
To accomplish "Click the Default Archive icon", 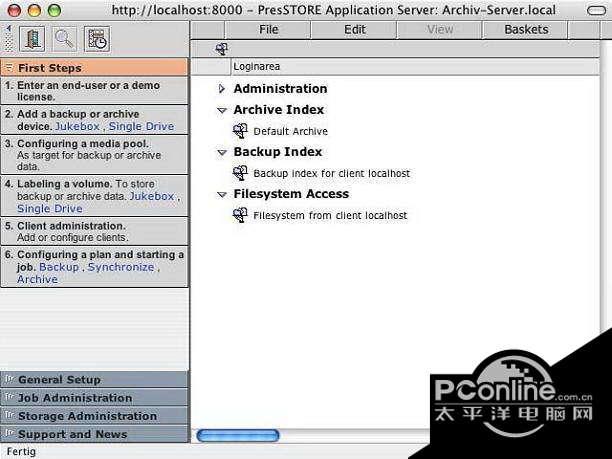I will tap(240, 131).
